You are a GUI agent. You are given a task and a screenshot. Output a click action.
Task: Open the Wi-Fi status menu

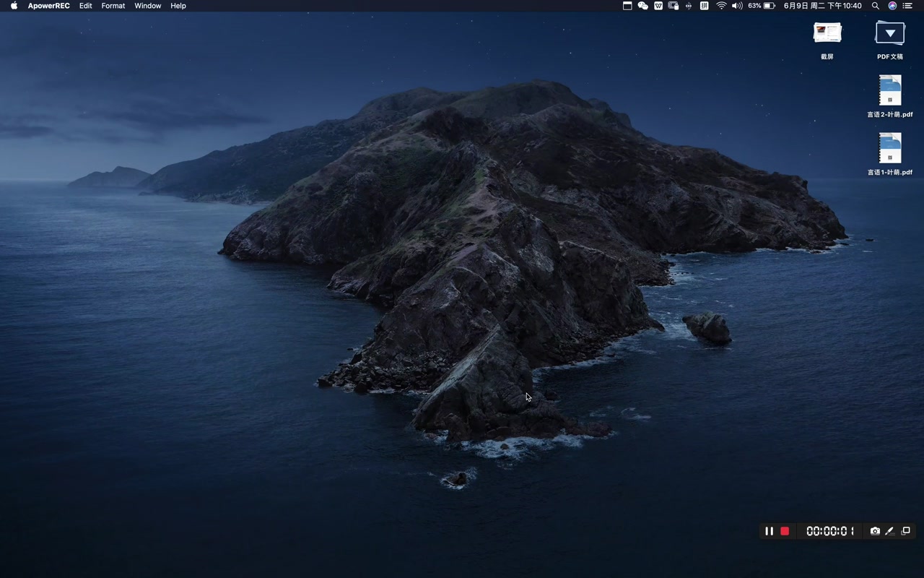[x=721, y=6]
